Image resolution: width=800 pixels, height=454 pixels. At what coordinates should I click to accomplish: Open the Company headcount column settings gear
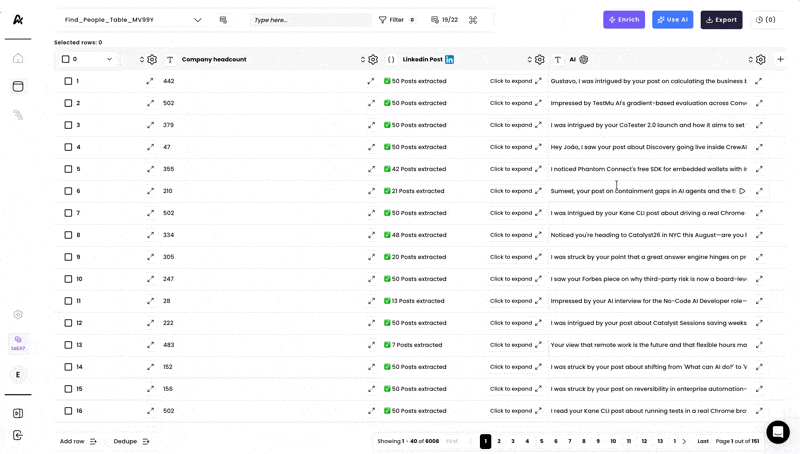tap(373, 60)
